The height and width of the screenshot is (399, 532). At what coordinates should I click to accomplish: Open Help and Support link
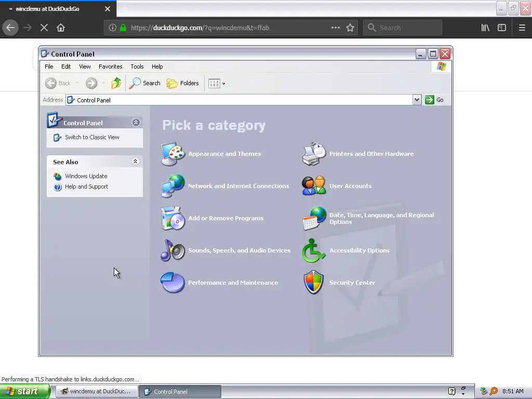point(87,187)
